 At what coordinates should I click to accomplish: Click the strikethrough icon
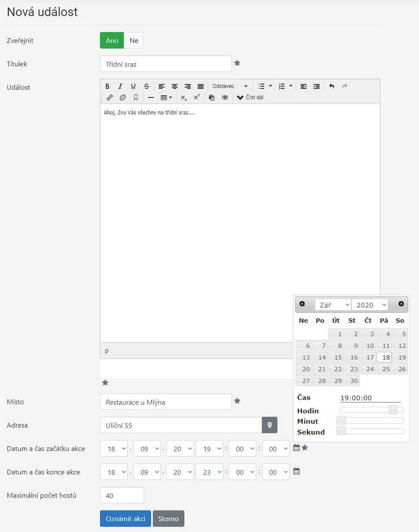(x=147, y=86)
